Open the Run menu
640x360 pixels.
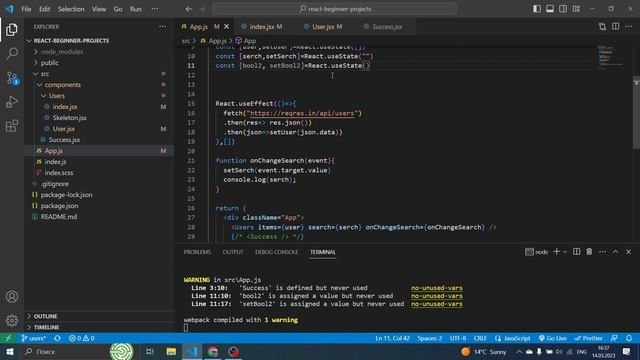point(136,9)
